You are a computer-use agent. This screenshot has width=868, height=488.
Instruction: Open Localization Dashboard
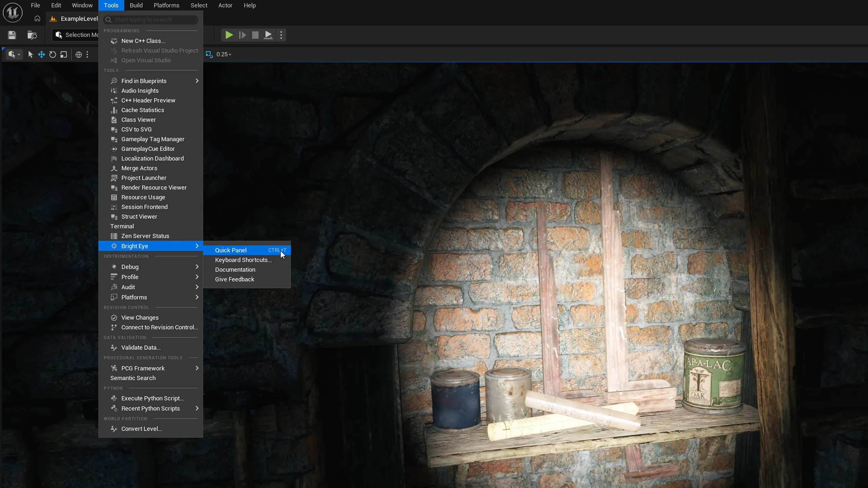(151, 158)
